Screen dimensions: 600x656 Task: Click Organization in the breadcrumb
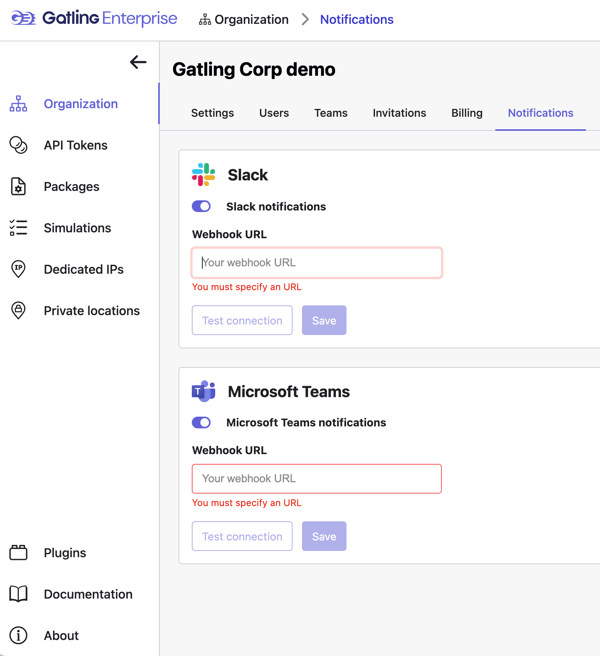(251, 20)
